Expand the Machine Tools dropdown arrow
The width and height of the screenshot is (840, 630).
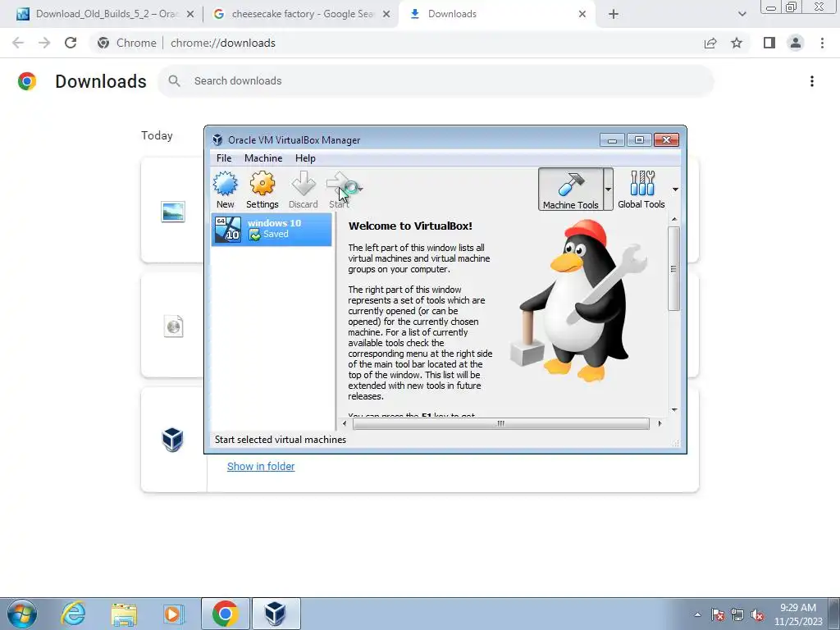pyautogui.click(x=608, y=189)
